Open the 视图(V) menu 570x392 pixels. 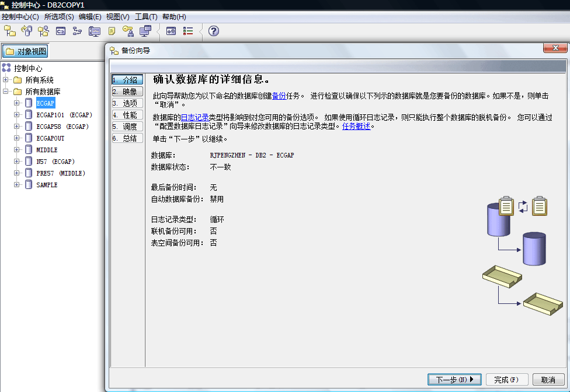117,17
